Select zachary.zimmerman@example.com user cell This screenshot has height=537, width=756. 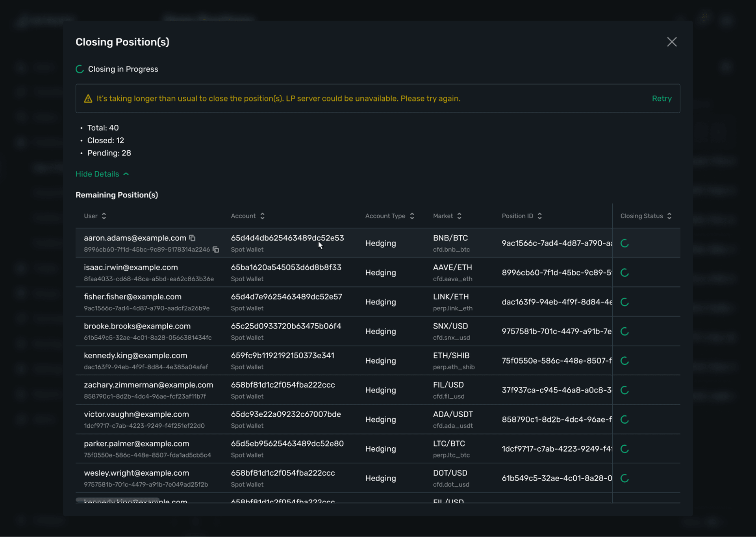[148, 390]
